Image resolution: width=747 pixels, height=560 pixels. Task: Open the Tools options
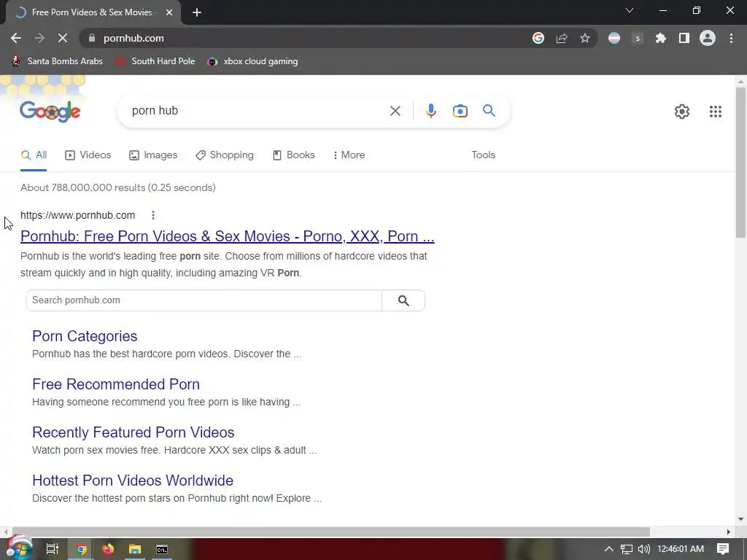pyautogui.click(x=483, y=155)
